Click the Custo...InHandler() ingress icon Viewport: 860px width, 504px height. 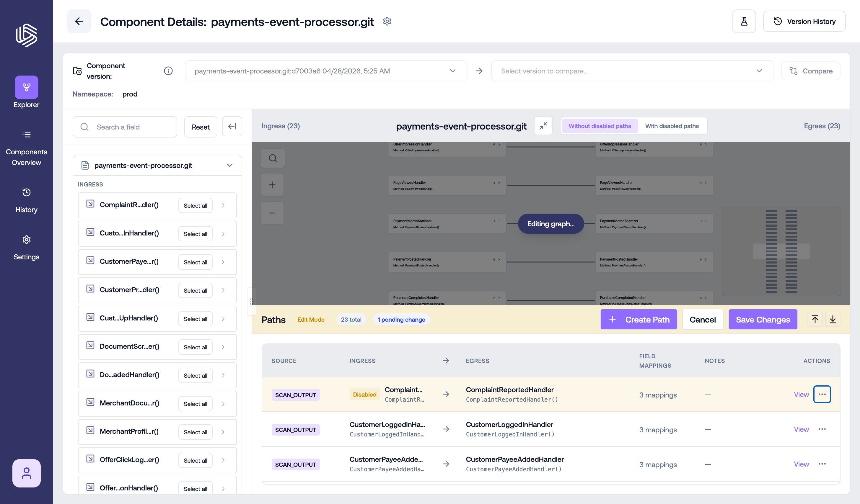90,232
